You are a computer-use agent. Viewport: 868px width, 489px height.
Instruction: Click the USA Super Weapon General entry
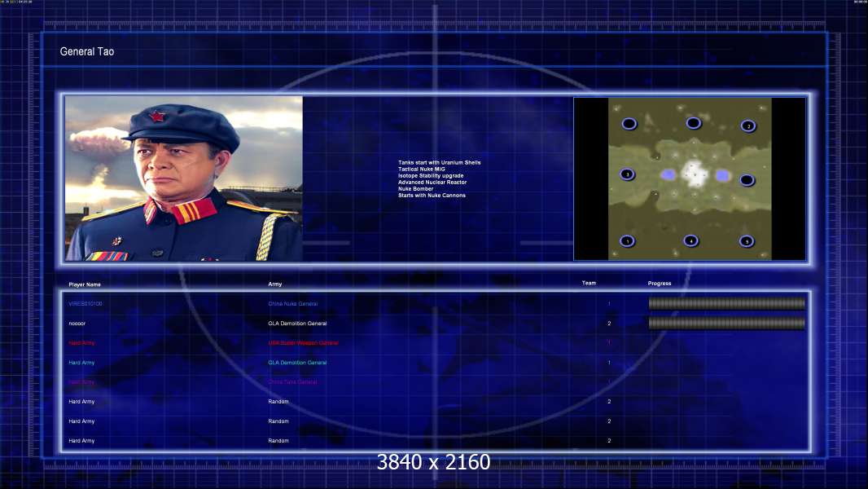point(303,343)
